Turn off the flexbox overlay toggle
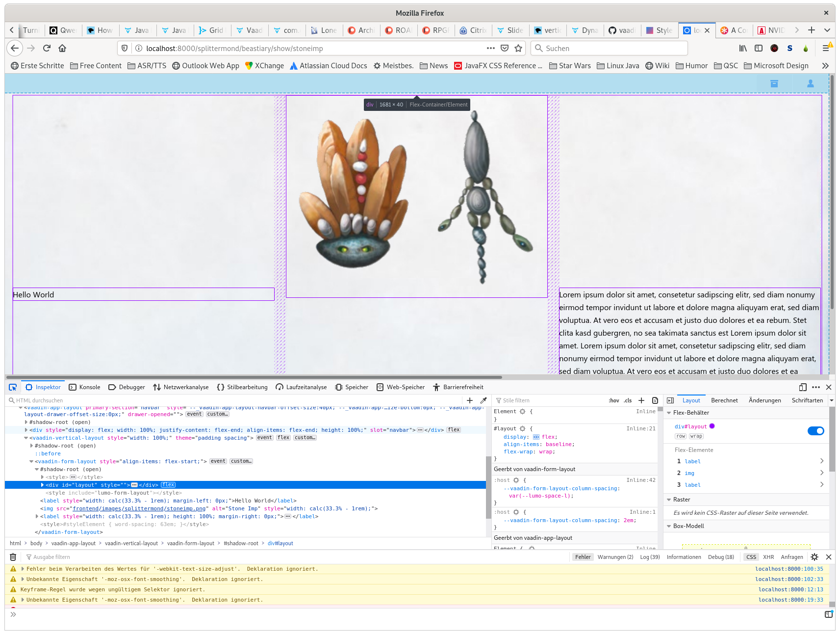Screen dimensions: 840x635 816,431
